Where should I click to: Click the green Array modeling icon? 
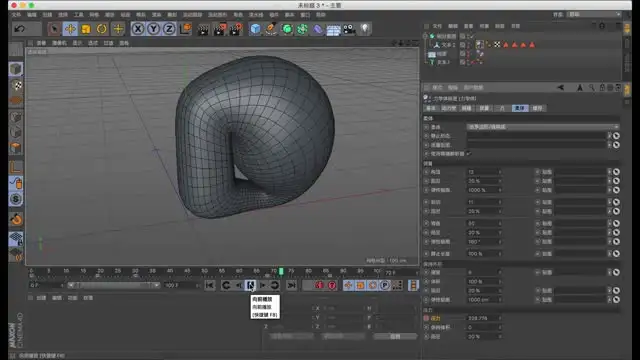[302, 29]
